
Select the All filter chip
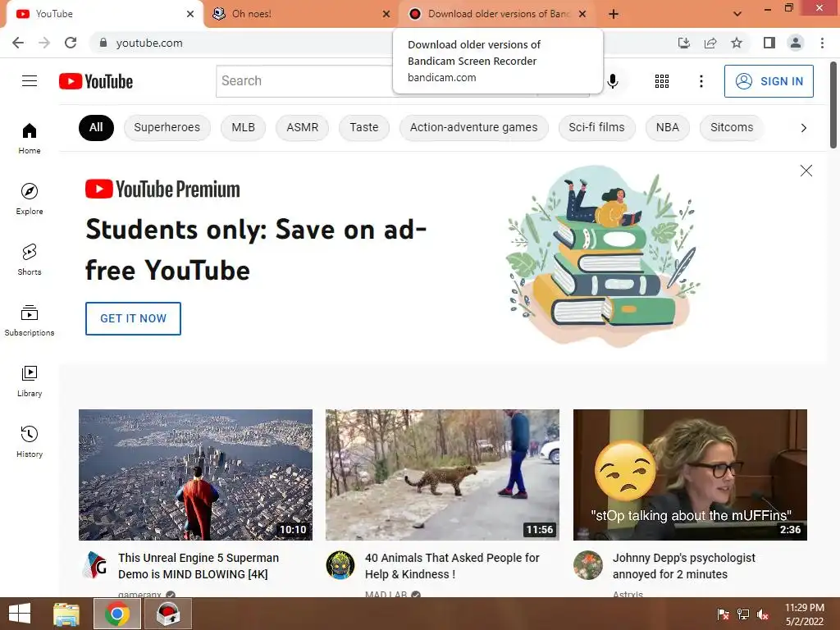click(x=96, y=127)
